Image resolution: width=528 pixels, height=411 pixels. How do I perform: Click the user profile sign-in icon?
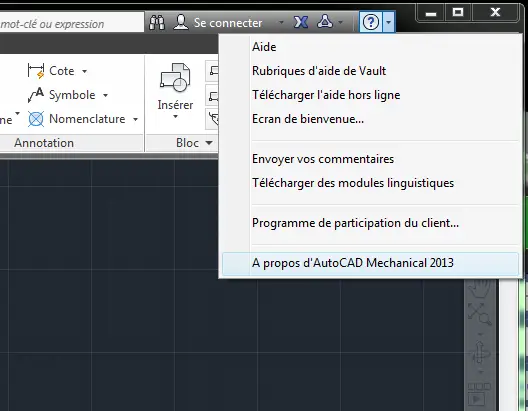tap(181, 22)
